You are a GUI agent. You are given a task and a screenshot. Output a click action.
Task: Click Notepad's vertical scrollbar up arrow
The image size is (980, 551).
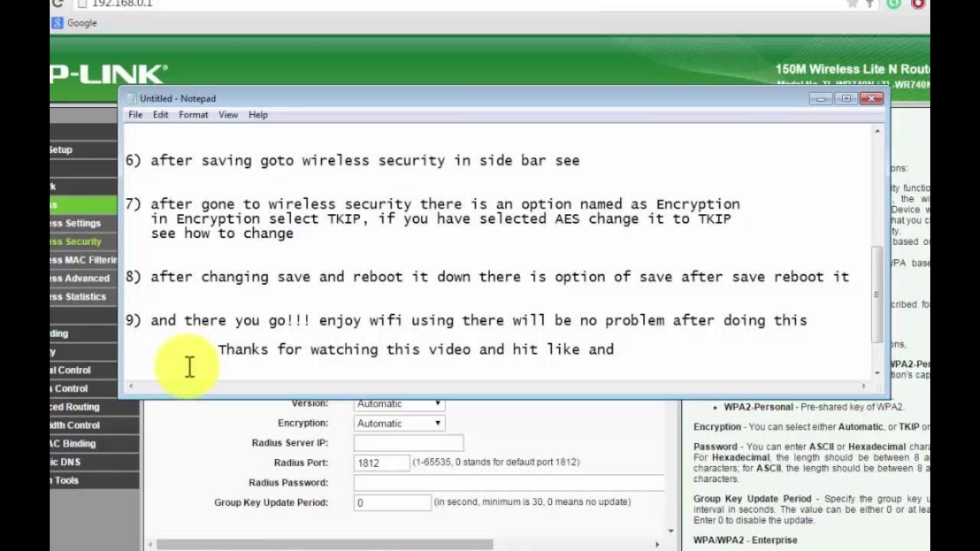(877, 132)
